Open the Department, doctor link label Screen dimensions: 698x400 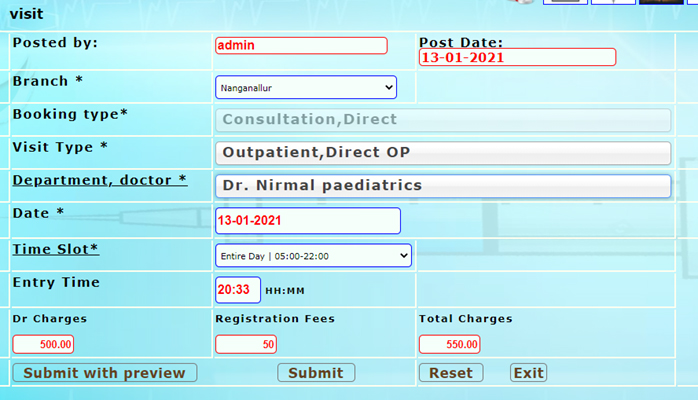coord(99,180)
